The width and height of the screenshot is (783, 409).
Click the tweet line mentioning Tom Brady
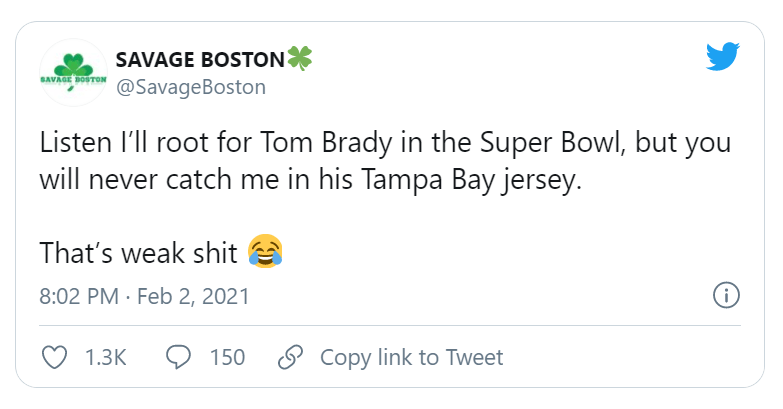(x=385, y=143)
